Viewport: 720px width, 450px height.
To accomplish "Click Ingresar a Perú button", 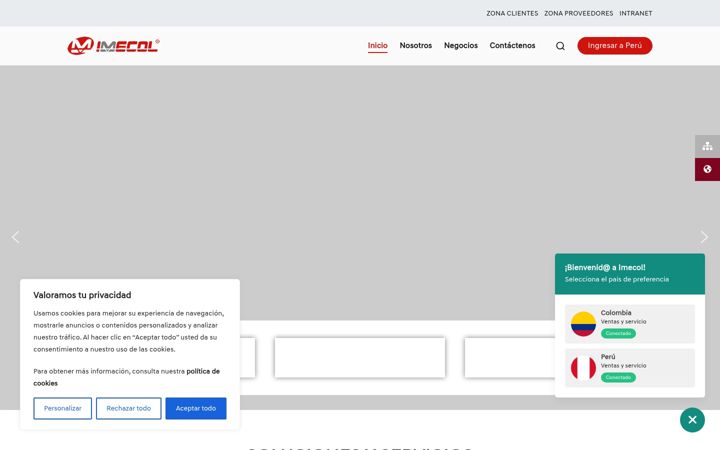I will [x=614, y=45].
